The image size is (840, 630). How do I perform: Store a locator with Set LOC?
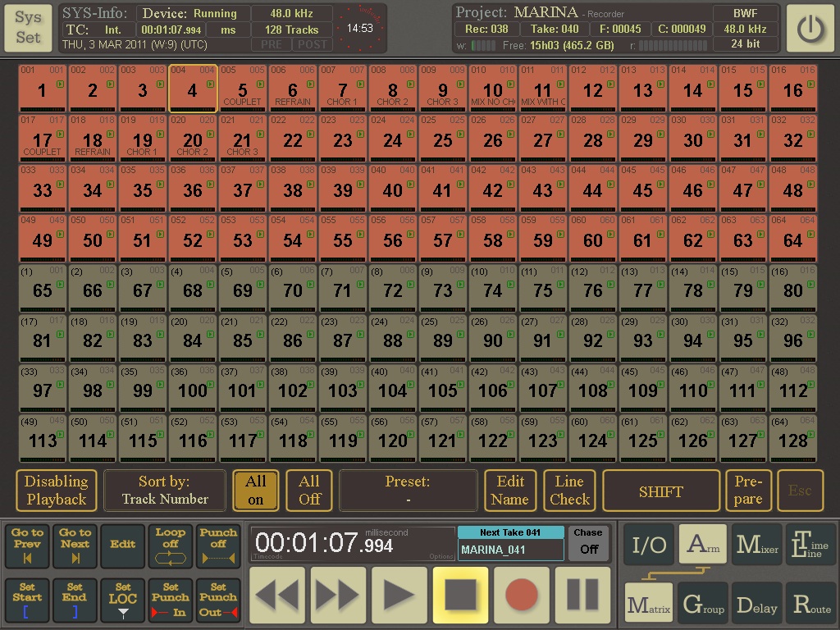point(123,600)
